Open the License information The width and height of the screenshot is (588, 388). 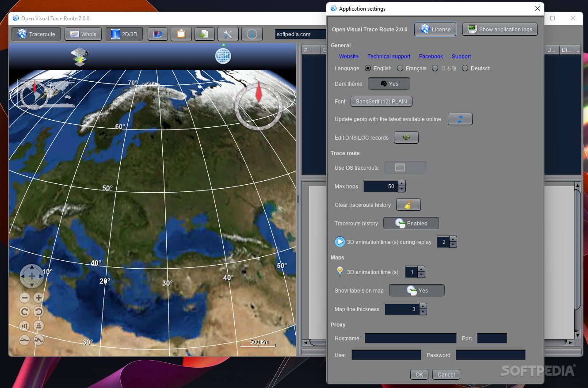click(x=435, y=29)
